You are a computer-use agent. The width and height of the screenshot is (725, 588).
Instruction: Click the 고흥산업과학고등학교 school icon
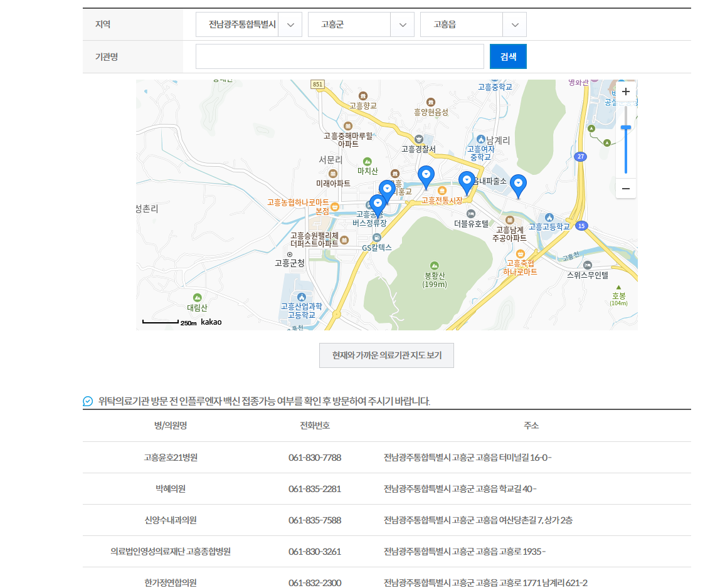(302, 297)
